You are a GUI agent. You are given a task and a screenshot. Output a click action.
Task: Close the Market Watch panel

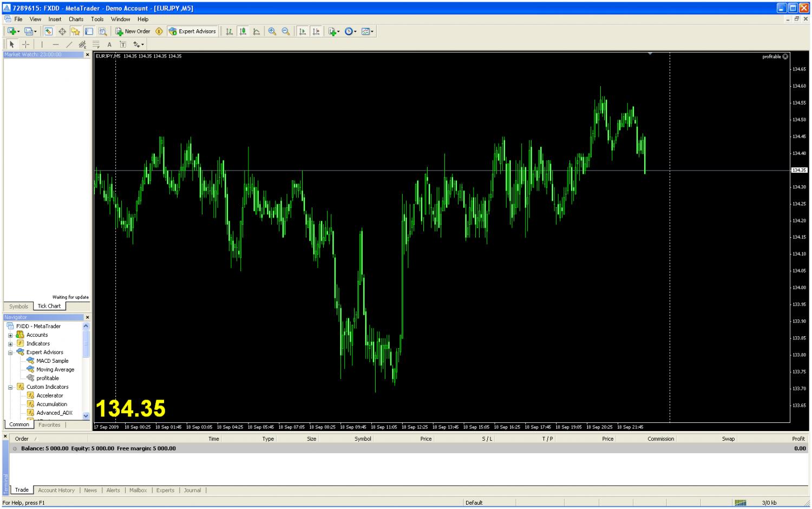(x=87, y=55)
